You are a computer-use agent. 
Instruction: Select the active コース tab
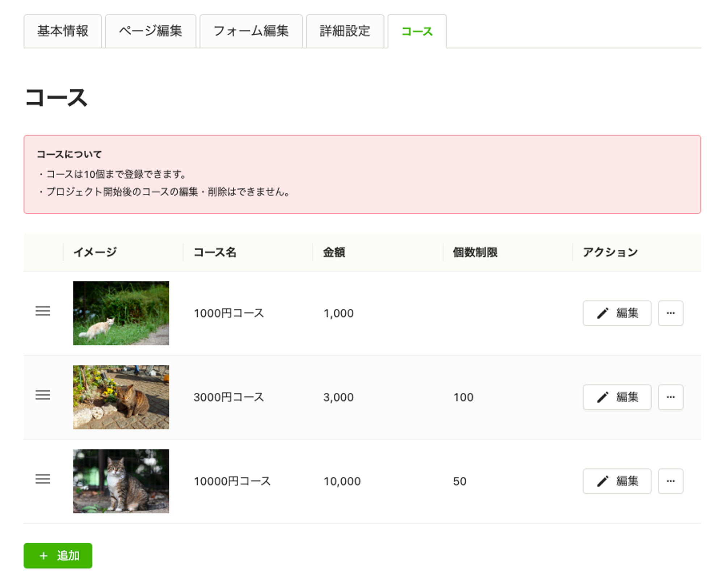click(417, 31)
